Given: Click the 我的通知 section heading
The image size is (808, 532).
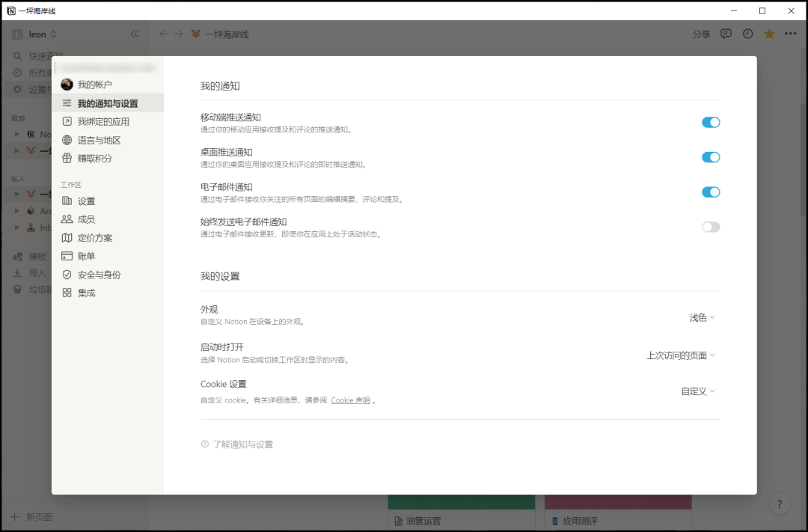Looking at the screenshot, I should (220, 86).
